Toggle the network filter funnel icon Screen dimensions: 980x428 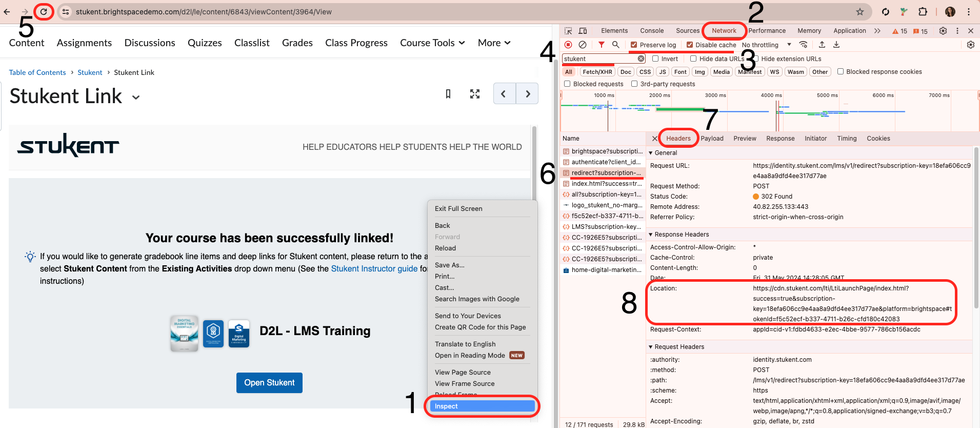point(602,45)
